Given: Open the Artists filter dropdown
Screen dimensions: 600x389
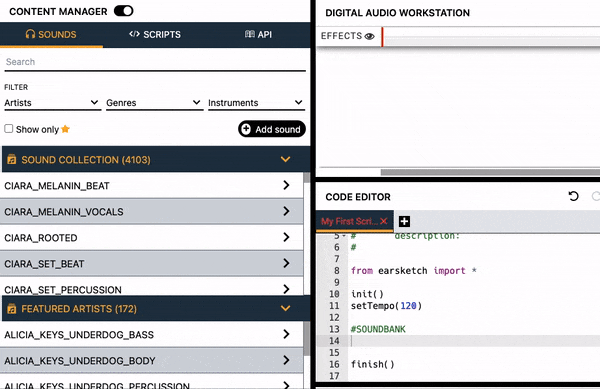Looking at the screenshot, I should tap(52, 103).
